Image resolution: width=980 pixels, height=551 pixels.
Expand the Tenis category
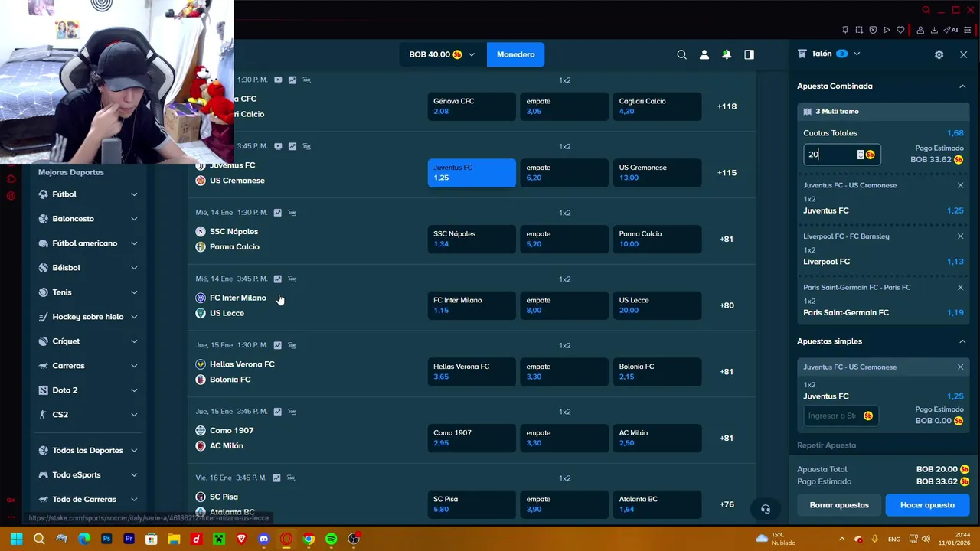pos(88,292)
